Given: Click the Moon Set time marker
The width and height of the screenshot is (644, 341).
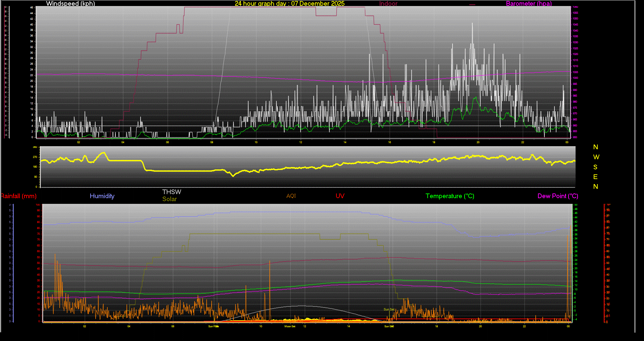Looking at the screenshot, I should click(290, 326).
